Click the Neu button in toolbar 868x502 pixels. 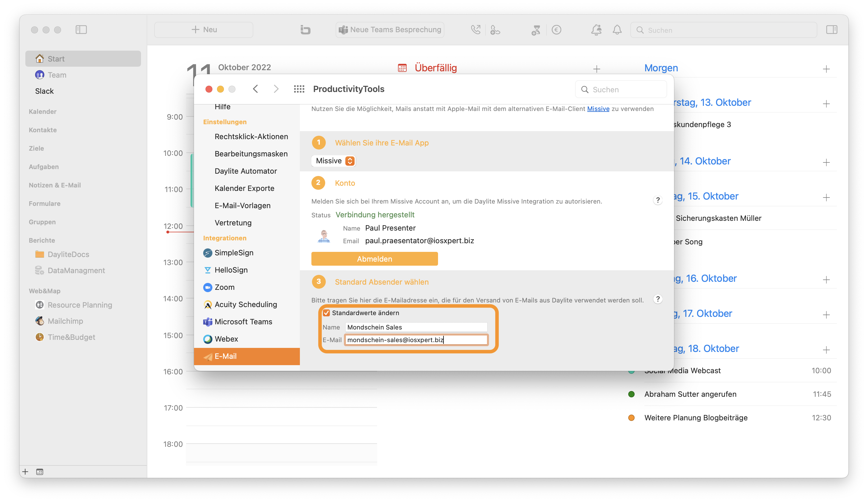[x=203, y=30]
